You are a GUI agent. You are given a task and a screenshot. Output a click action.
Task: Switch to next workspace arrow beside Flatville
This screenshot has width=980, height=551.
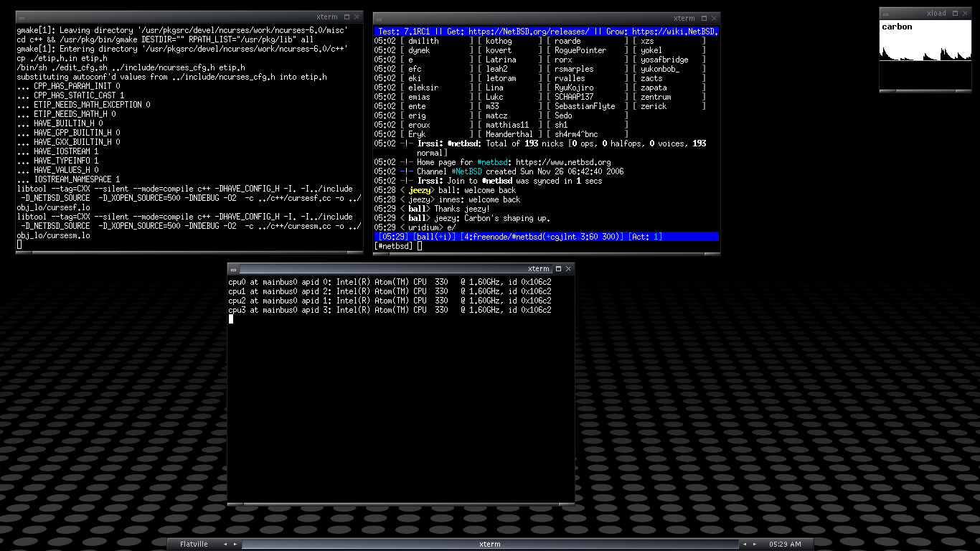tap(235, 544)
